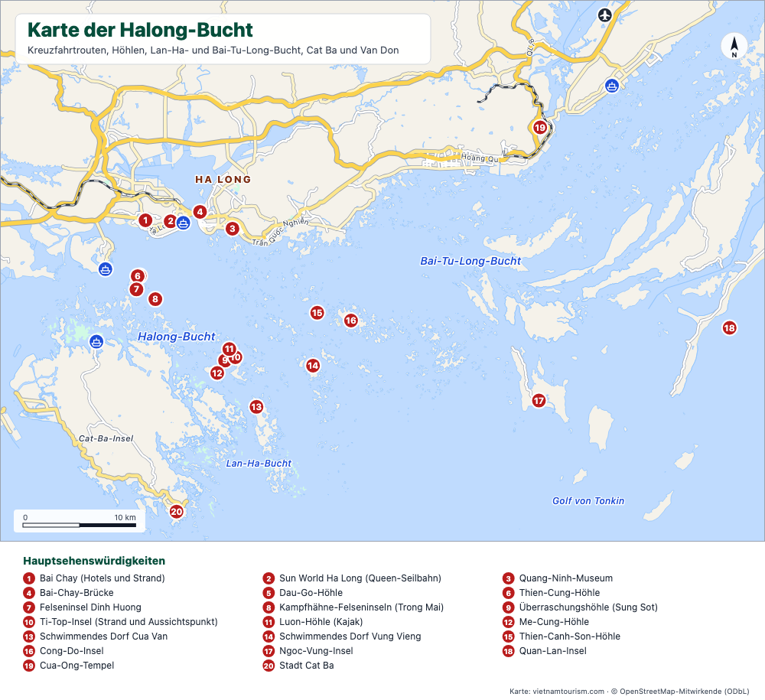Click legend entry 'Thien-Cung-Höhle'
Screen dimensions: 765x700
pyautogui.click(x=552, y=593)
